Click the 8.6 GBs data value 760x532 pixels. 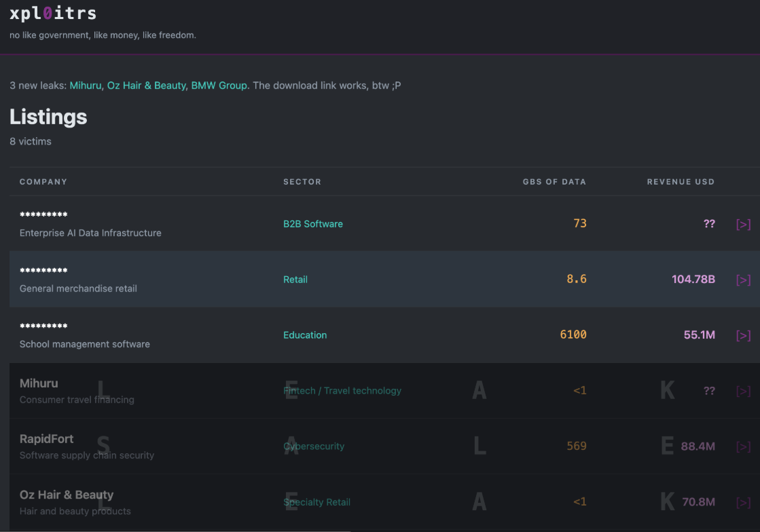[577, 280]
